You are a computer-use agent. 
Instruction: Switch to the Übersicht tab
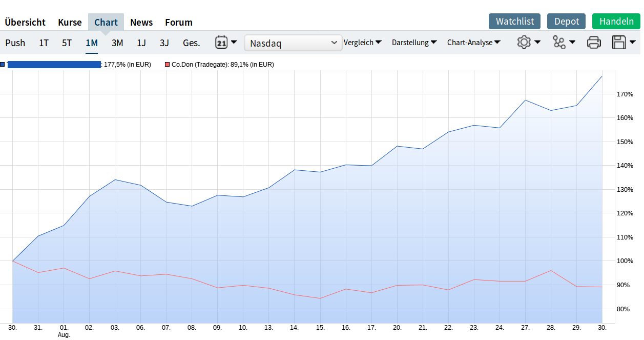[25, 22]
